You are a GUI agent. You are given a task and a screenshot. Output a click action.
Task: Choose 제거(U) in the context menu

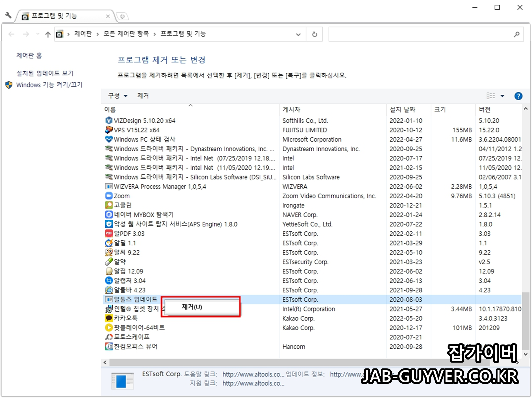202,307
